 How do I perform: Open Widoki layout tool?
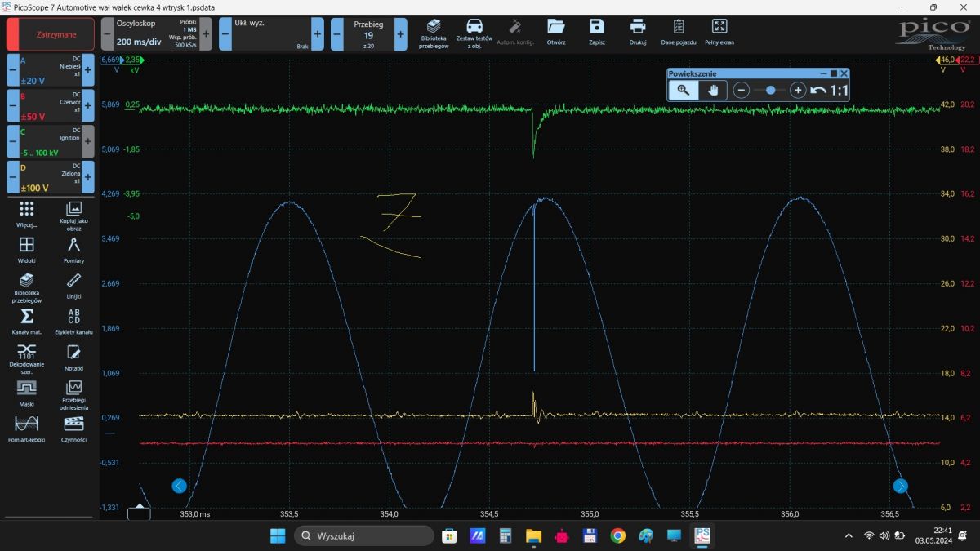point(27,250)
